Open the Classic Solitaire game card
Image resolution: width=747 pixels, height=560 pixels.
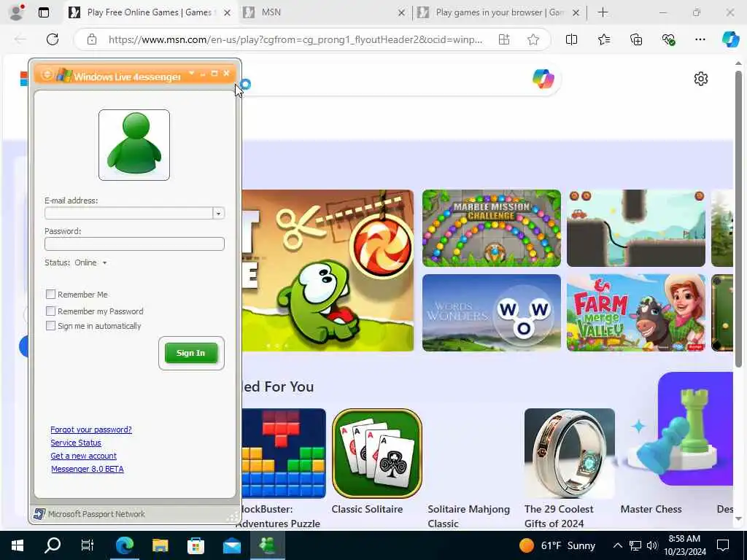(x=377, y=454)
